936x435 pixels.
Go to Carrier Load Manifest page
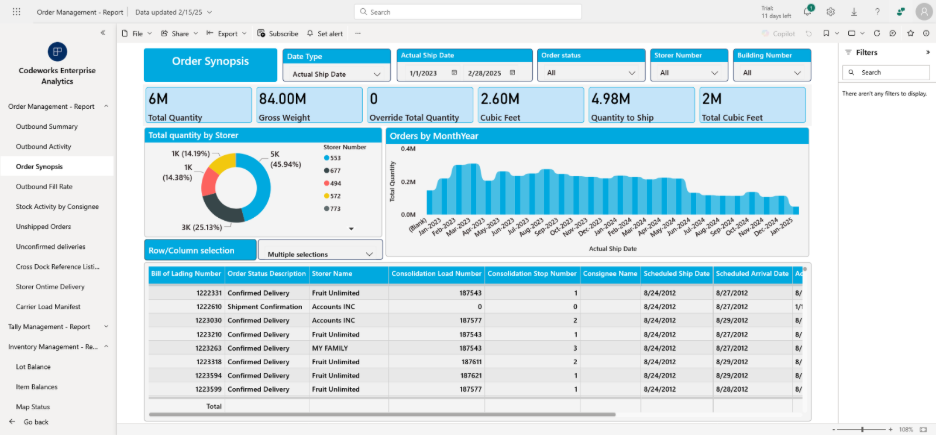pyautogui.click(x=48, y=306)
